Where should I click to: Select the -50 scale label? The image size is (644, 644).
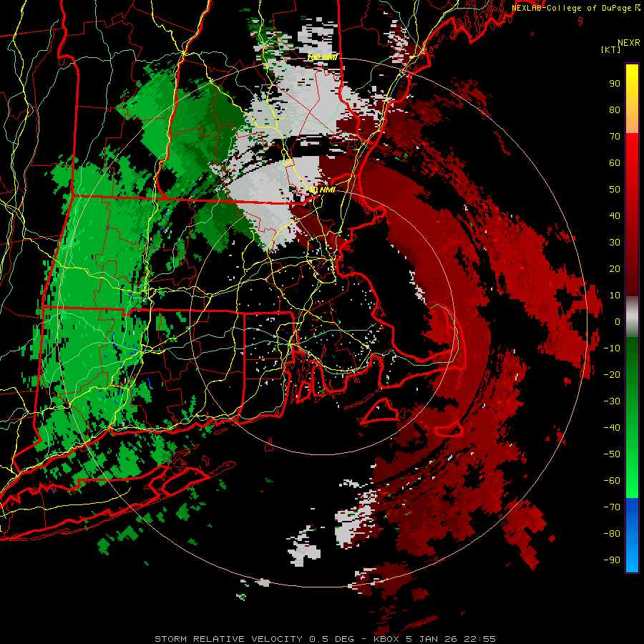tap(612, 454)
